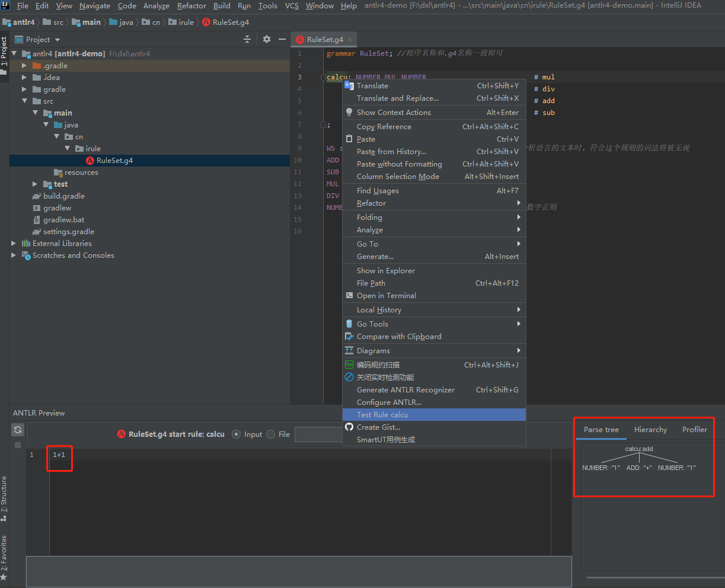Click the Scratches and Consoles icon
725x588 pixels.
point(26,255)
